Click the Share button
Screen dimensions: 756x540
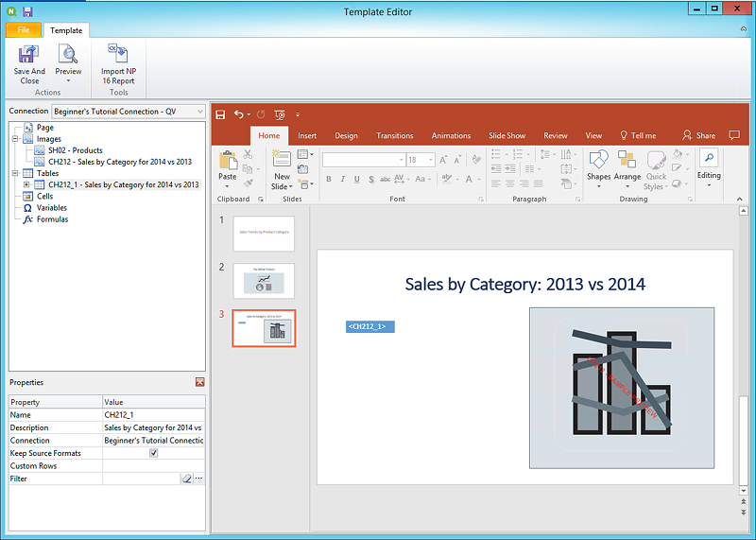699,135
